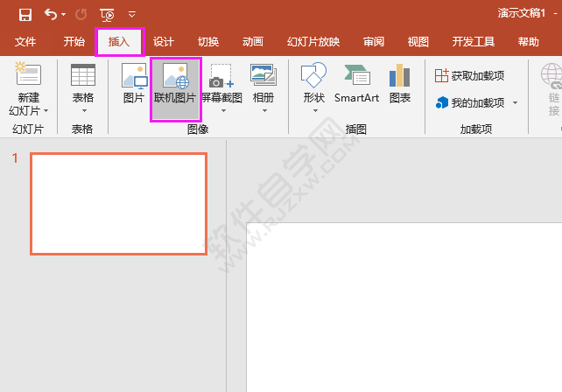562x392 pixels.
Task: Expand the 屏幕截图 dropdown arrow
Action: (223, 111)
